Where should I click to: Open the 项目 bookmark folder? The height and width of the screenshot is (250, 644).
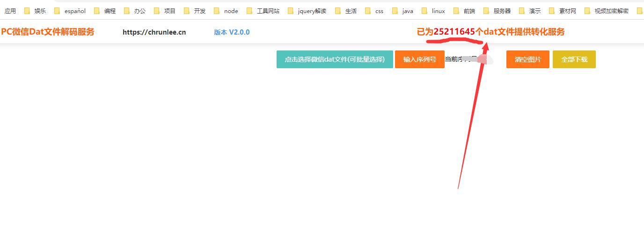[x=165, y=11]
